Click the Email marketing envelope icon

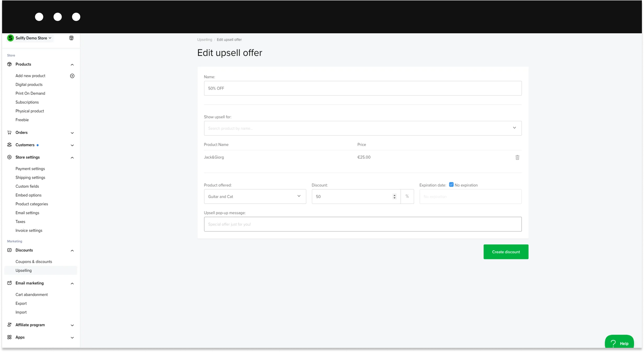(9, 283)
